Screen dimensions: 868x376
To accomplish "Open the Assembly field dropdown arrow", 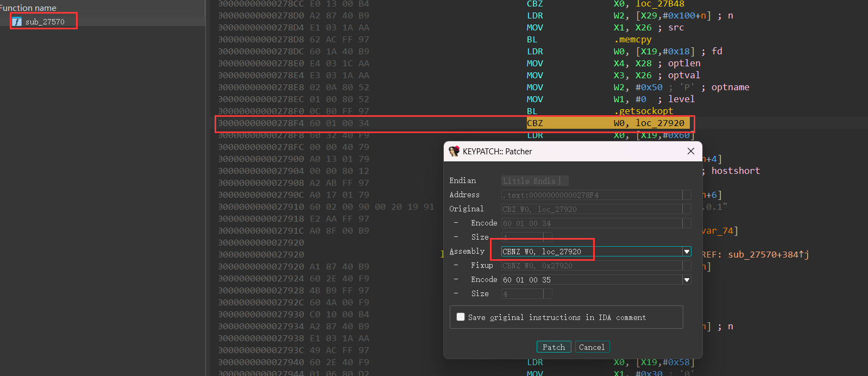I will pos(687,252).
